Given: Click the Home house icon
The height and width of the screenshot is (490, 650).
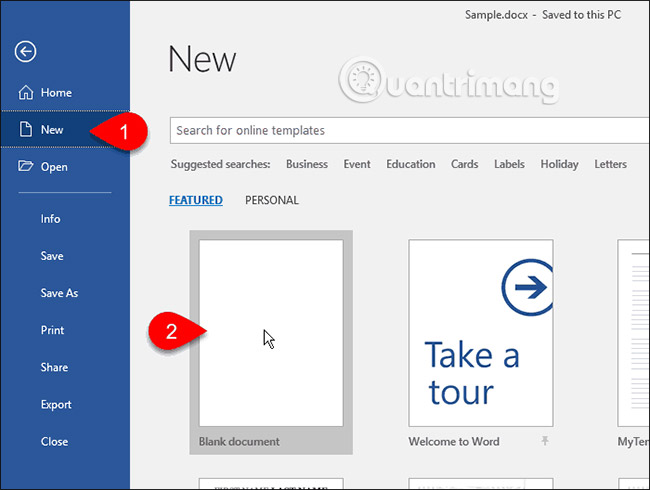Looking at the screenshot, I should [x=26, y=92].
